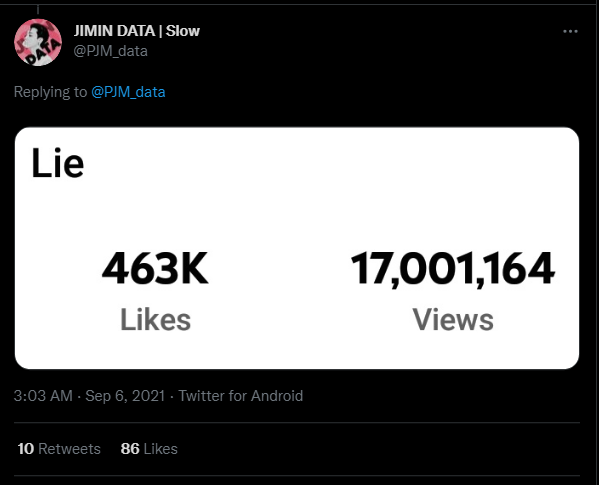599x485 pixels.
Task: Open Twitter for Android source link
Action: 241,396
